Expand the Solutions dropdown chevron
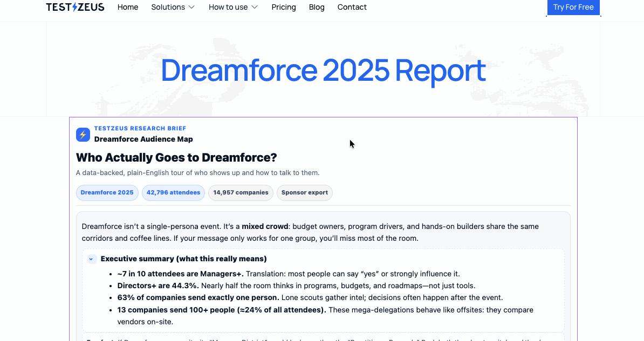This screenshot has height=341, width=644. point(191,7)
